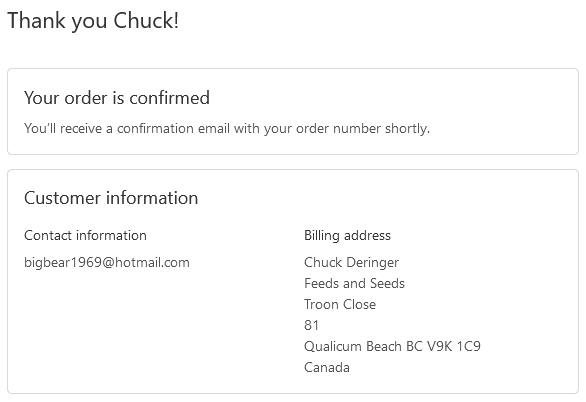Select the 'Your order is confirmed' heading
This screenshot has width=586, height=402.
pyautogui.click(x=117, y=98)
